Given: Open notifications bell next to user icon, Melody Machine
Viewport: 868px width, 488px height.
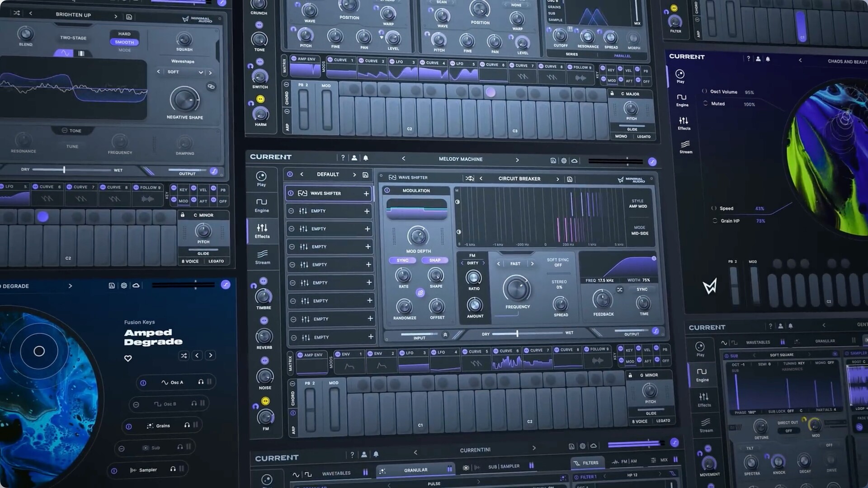Looking at the screenshot, I should pyautogui.click(x=365, y=158).
